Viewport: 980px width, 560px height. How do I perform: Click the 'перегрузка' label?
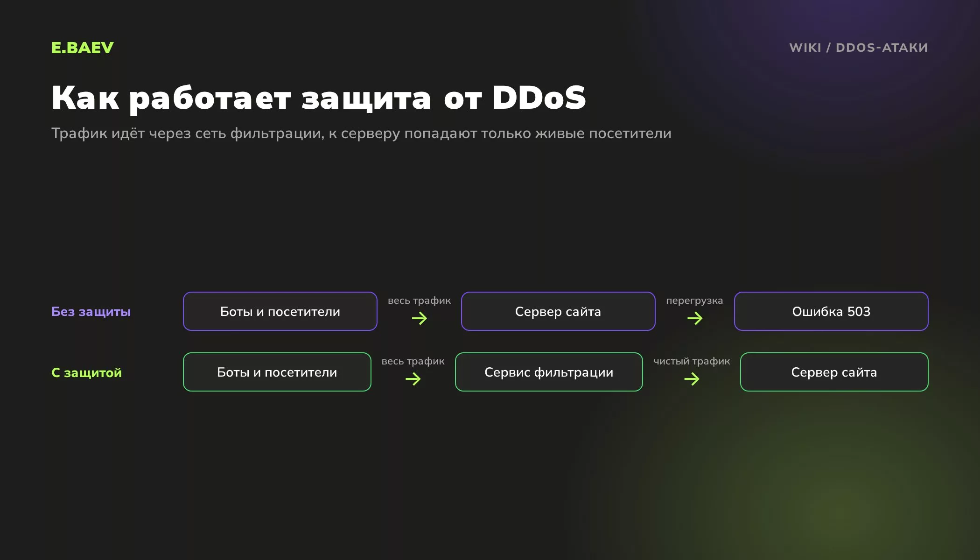tap(694, 301)
